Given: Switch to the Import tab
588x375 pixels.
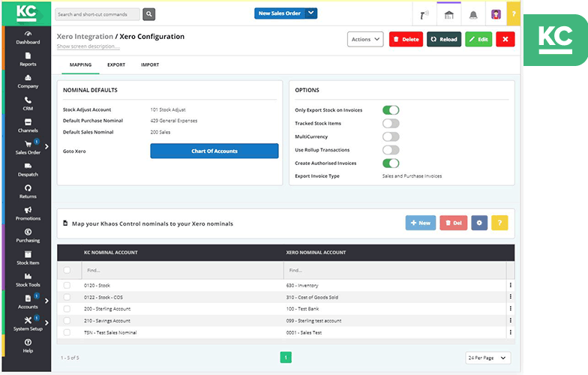Looking at the screenshot, I should [150, 64].
